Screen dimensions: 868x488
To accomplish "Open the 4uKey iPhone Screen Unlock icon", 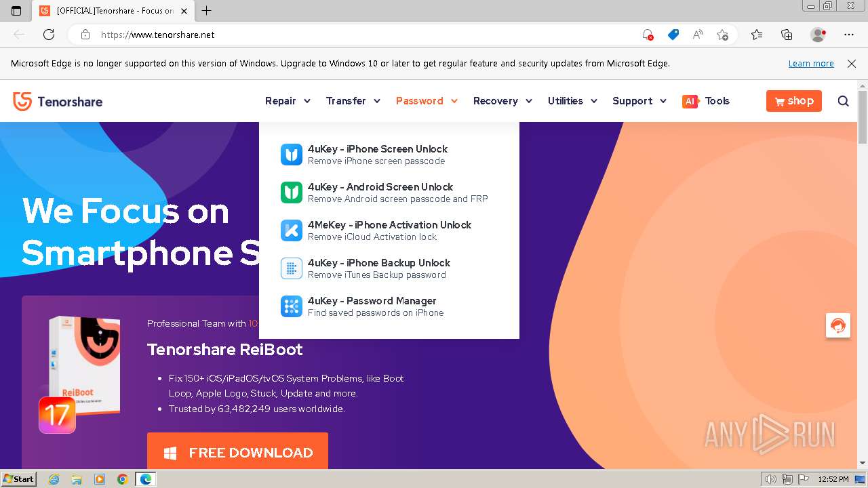I will tap(292, 155).
